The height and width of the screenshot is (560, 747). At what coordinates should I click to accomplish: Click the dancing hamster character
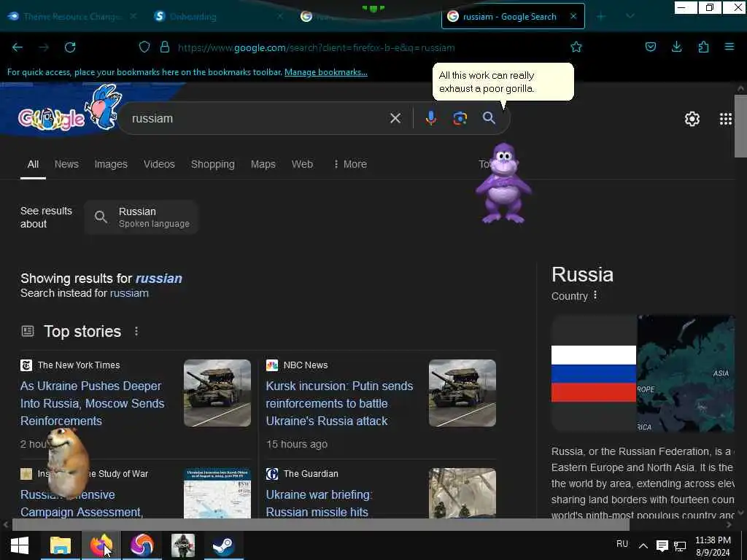pyautogui.click(x=67, y=463)
